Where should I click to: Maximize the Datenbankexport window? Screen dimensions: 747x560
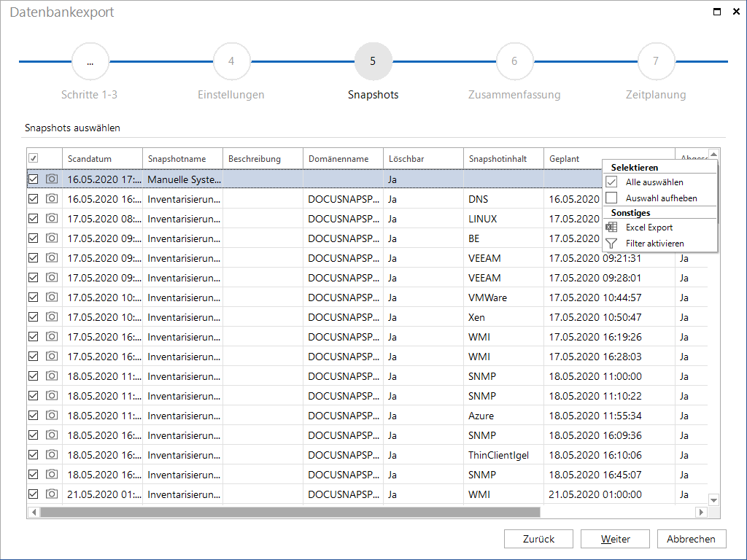[717, 12]
